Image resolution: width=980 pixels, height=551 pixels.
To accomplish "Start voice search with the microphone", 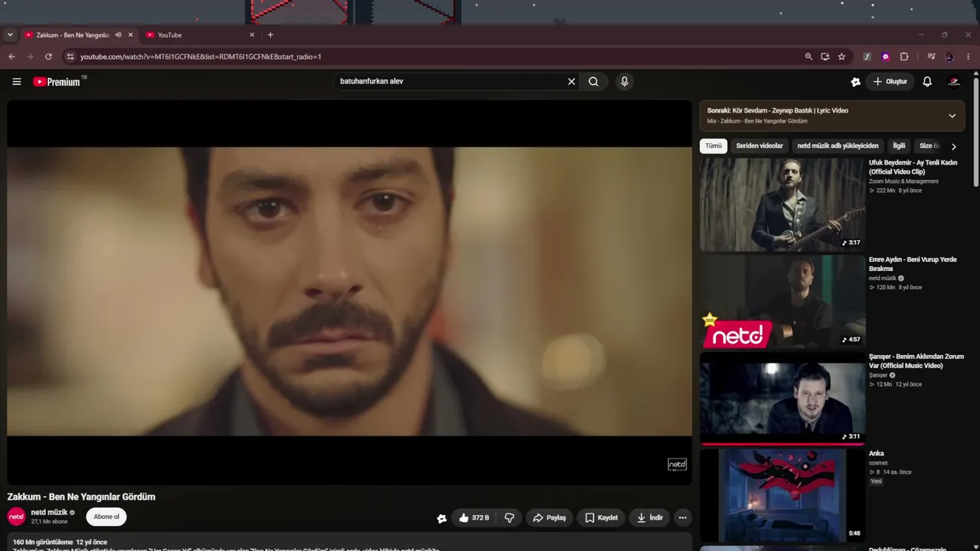I will point(625,82).
